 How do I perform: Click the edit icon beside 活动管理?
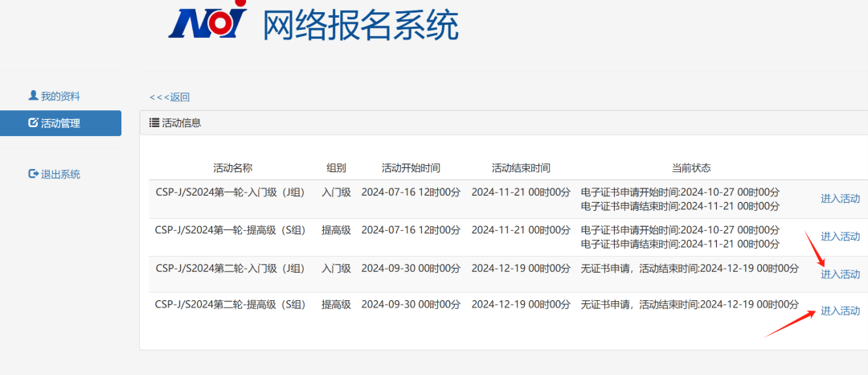tap(33, 123)
